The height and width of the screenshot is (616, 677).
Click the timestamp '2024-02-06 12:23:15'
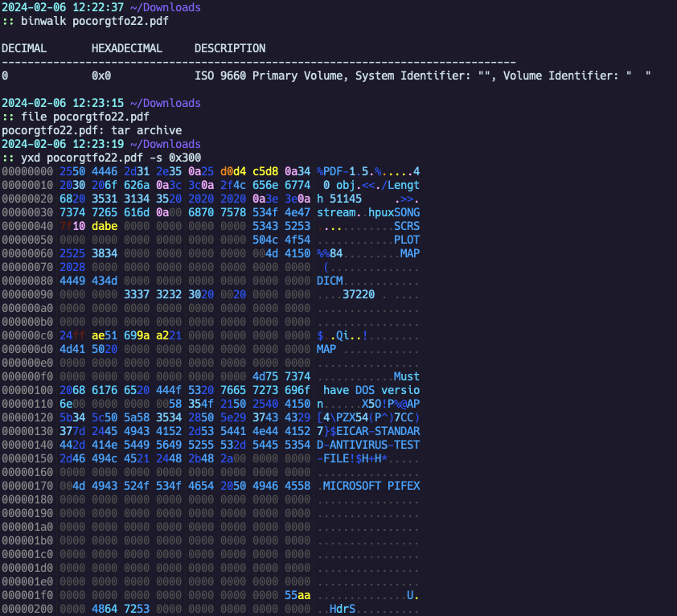pyautogui.click(x=63, y=103)
